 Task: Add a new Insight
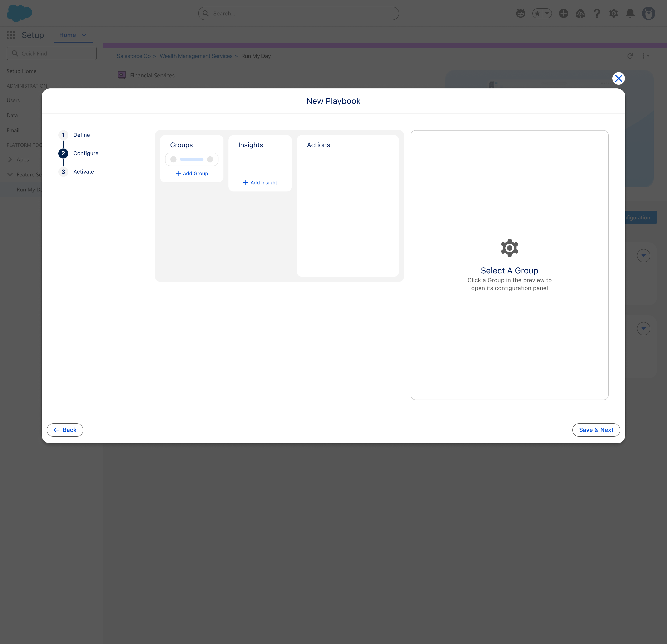point(260,182)
